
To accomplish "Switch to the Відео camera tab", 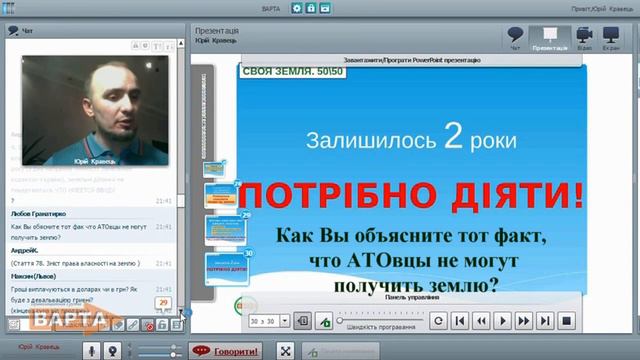I will coord(584,38).
